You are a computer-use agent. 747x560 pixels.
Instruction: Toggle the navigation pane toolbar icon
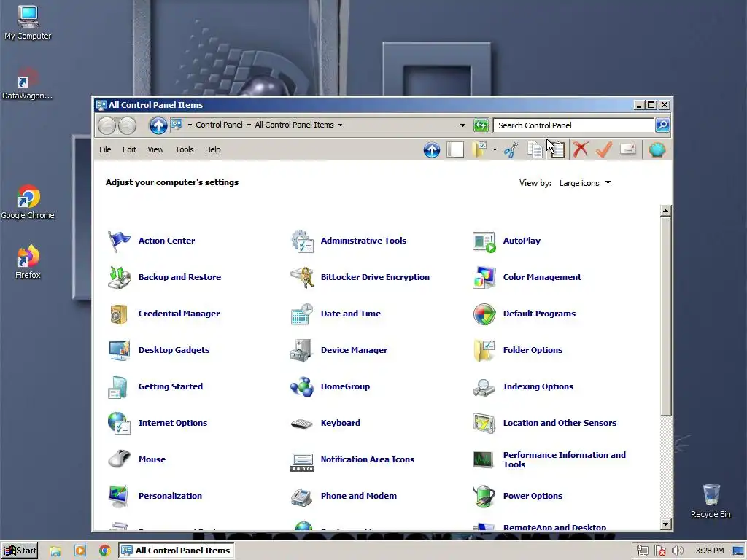tap(455, 149)
